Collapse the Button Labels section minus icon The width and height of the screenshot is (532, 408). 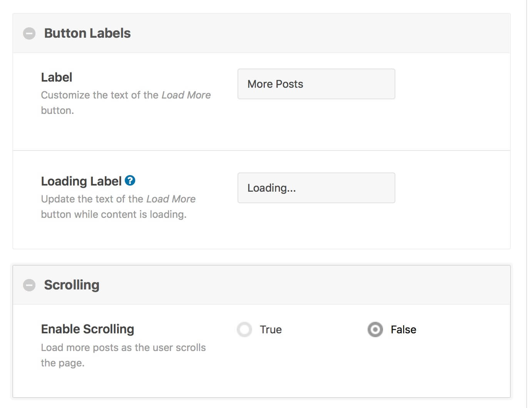(x=29, y=33)
